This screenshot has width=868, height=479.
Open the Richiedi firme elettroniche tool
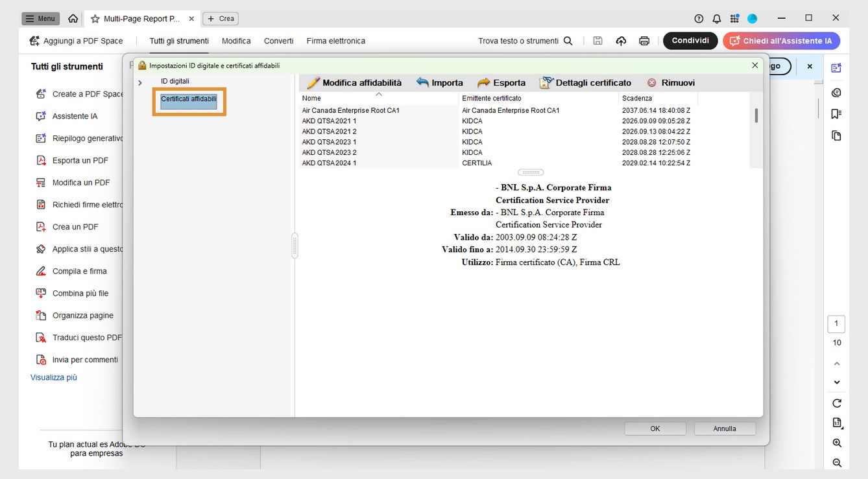79,205
